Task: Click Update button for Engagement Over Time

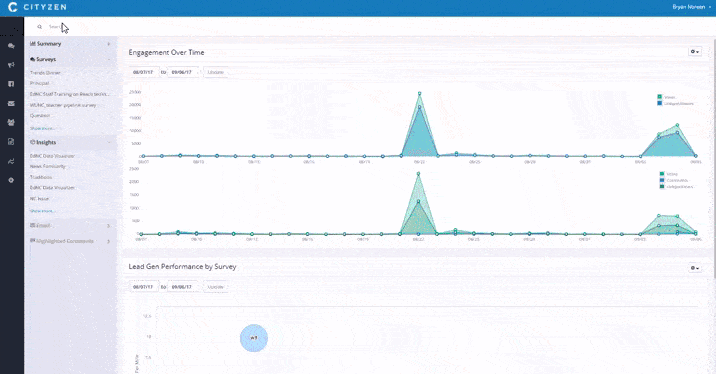Action: click(x=216, y=72)
